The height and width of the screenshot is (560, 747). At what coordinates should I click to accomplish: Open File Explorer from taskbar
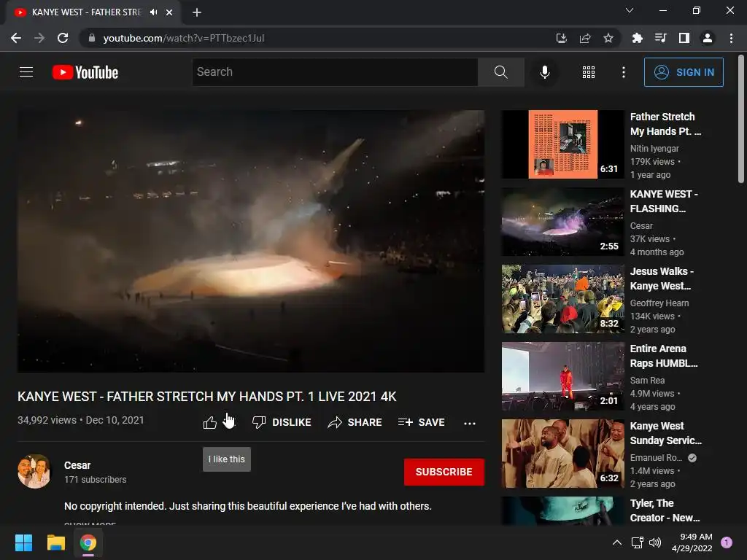55,542
